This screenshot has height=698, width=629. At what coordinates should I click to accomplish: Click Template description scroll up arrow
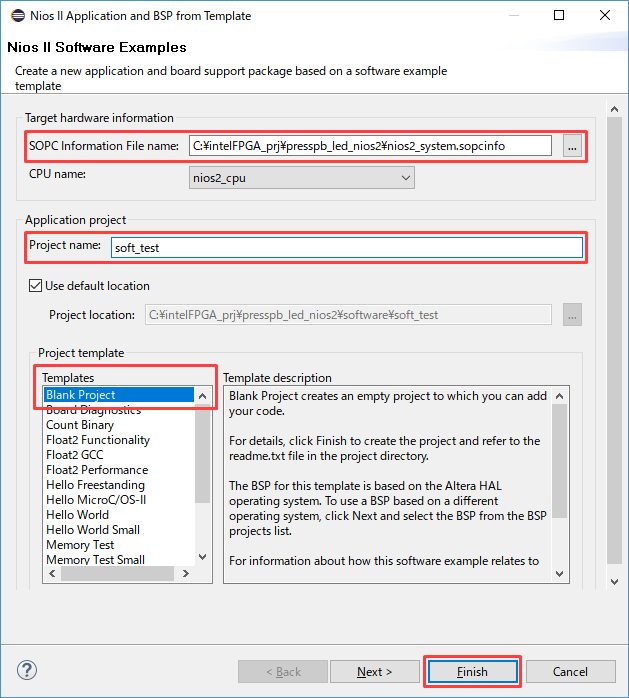click(560, 396)
